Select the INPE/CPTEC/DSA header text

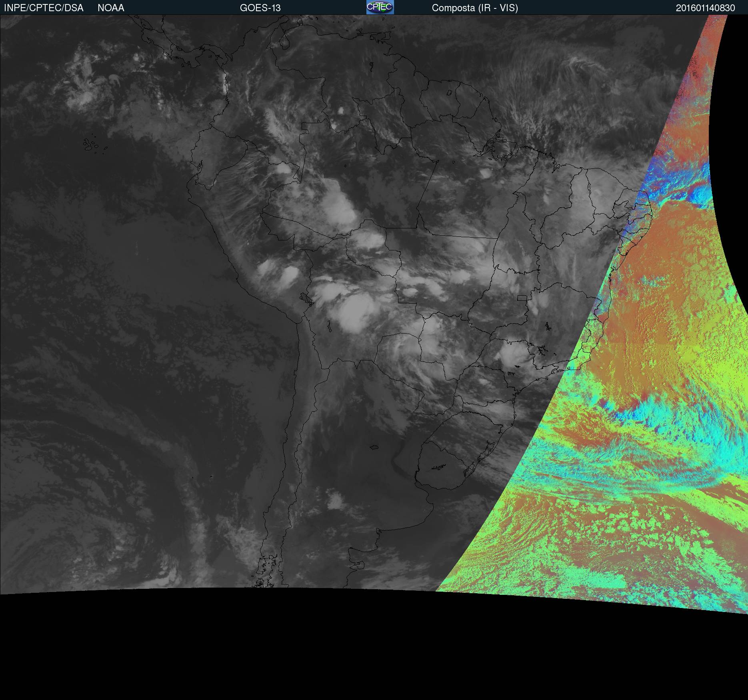(44, 8)
